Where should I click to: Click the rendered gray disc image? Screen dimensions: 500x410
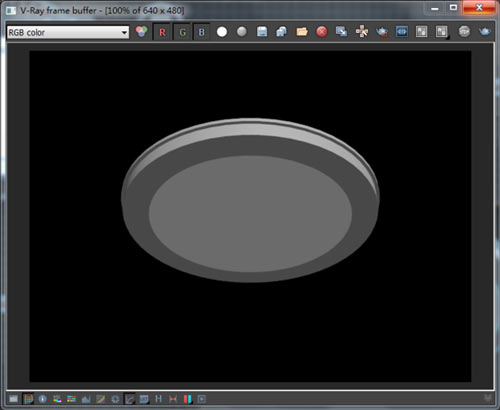(250, 200)
